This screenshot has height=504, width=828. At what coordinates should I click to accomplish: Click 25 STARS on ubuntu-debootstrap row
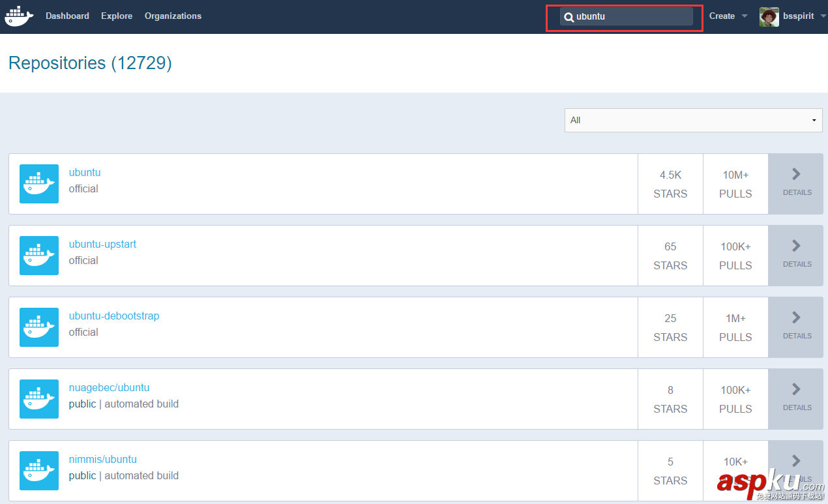(x=670, y=327)
